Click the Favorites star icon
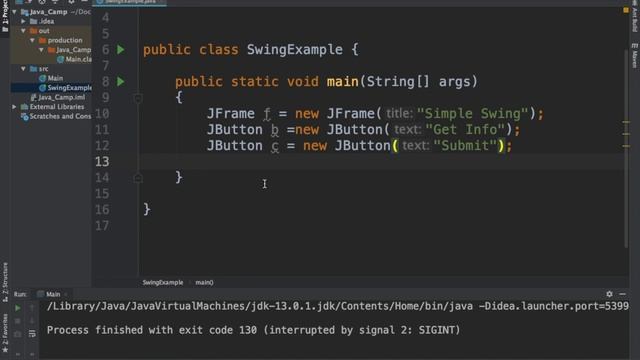 pyautogui.click(x=5, y=350)
